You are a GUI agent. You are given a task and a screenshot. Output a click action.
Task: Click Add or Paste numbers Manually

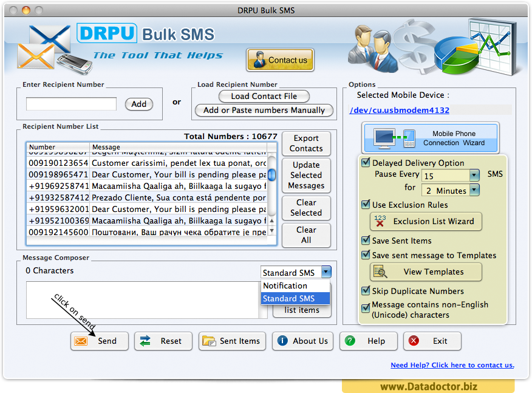click(264, 111)
